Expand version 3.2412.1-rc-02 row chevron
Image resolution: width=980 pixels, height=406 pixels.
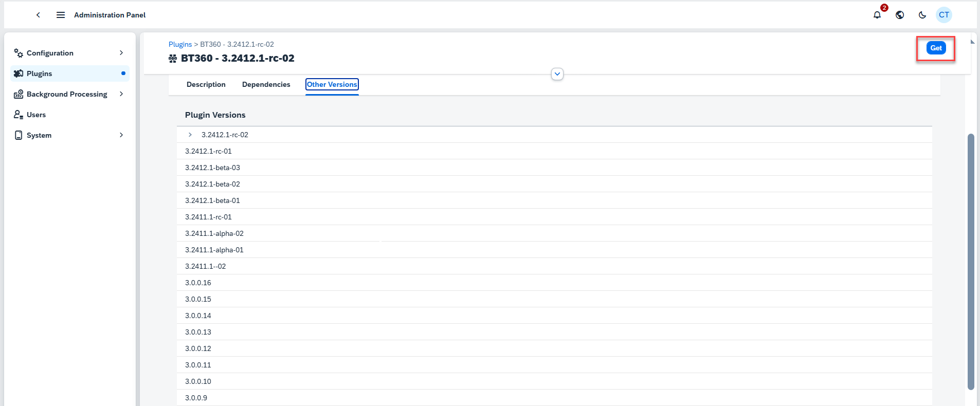tap(190, 135)
